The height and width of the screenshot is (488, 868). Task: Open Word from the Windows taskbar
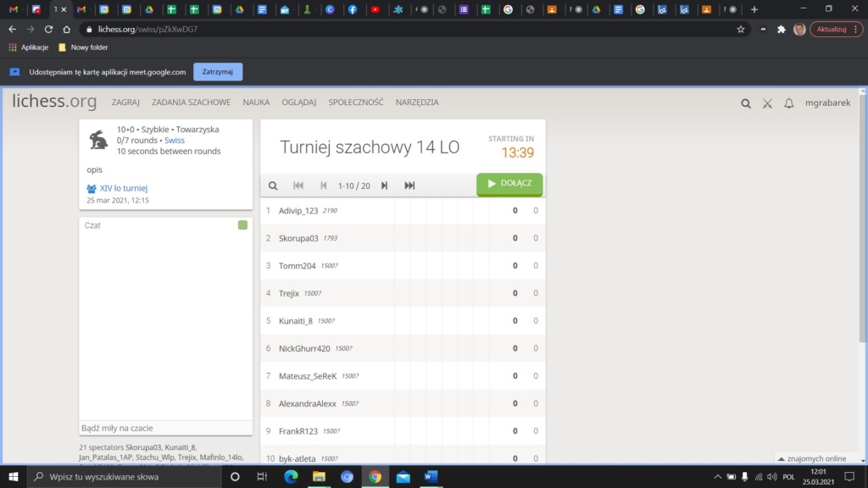[431, 477]
